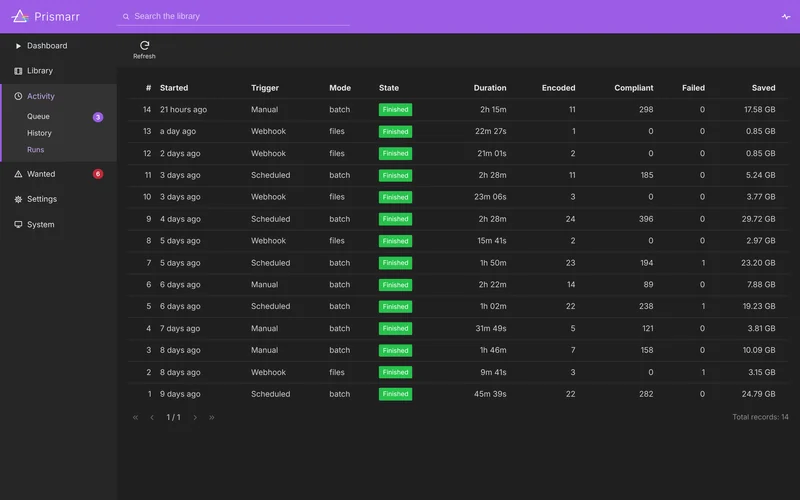Click the Dashboard play icon
Image resolution: width=800 pixels, height=500 pixels.
(18, 46)
